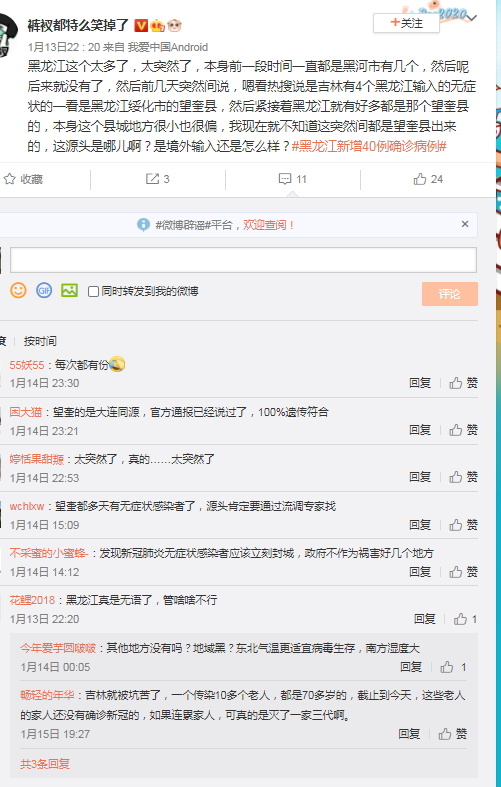
Task: Open comments via speech bubble icon showing 11
Action: (x=285, y=179)
